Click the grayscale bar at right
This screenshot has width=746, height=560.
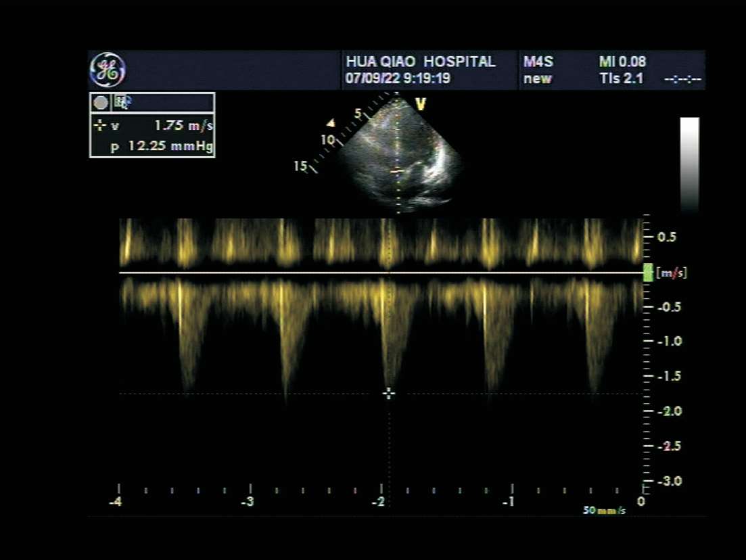pos(689,164)
